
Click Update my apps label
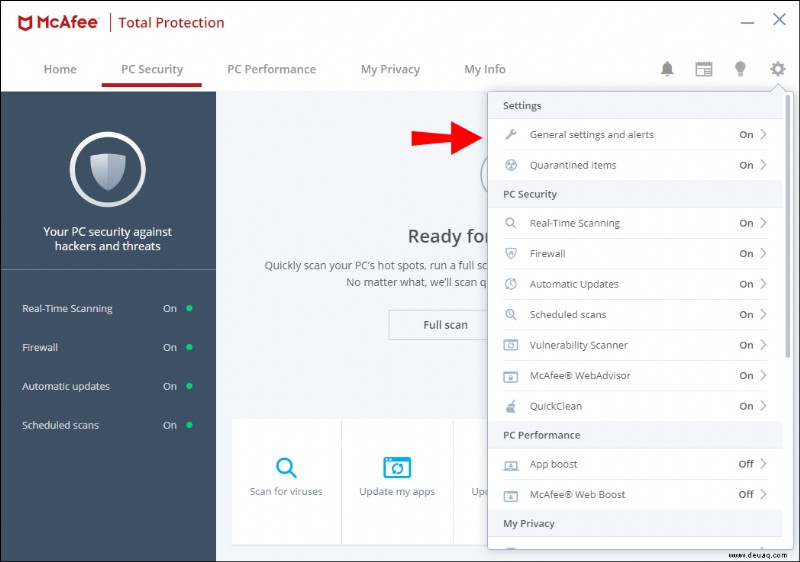click(x=397, y=492)
